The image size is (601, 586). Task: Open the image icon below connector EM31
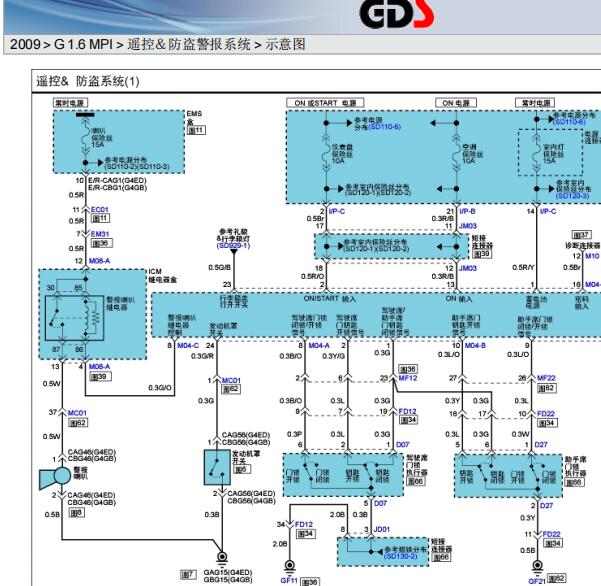coord(102,243)
